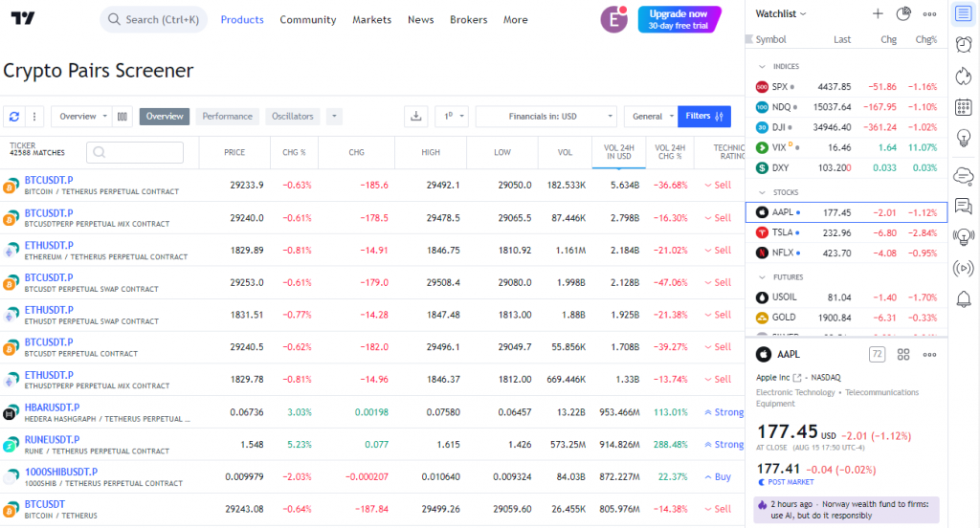Open AAPL details three-dot menu

point(929,354)
